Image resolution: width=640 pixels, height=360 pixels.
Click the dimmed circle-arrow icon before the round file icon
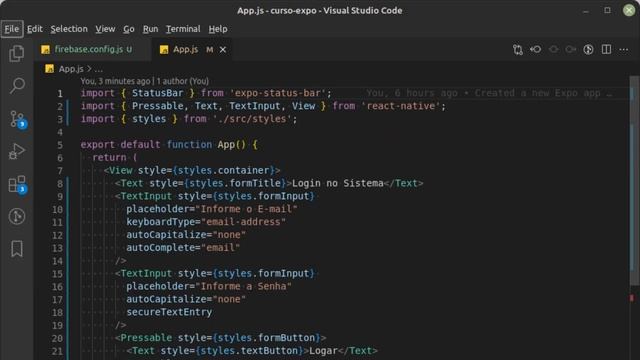(571, 50)
